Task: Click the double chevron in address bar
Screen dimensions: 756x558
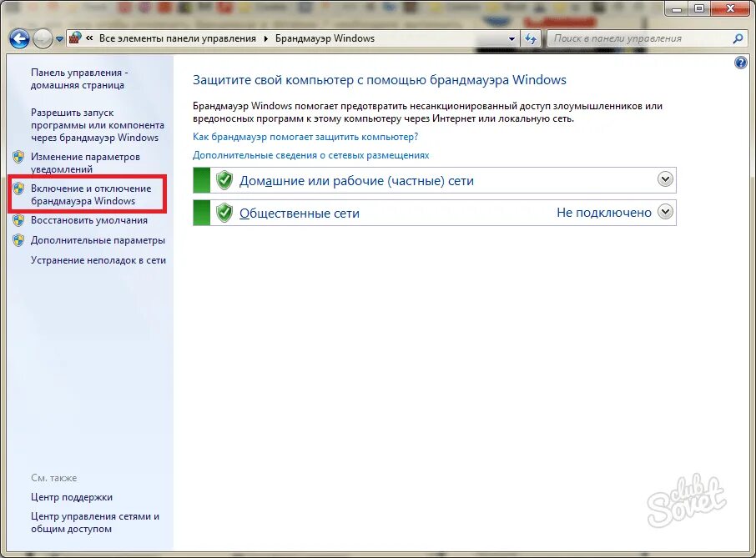Action: 89,38
